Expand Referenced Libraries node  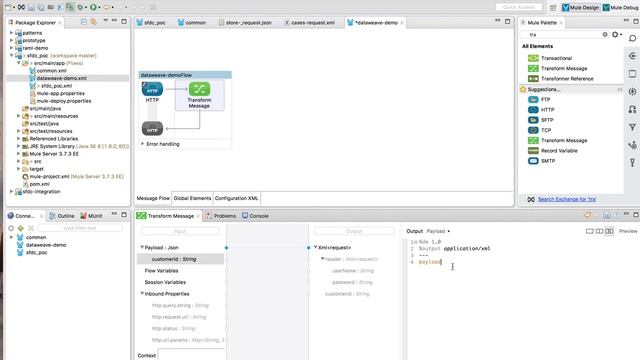point(18,139)
